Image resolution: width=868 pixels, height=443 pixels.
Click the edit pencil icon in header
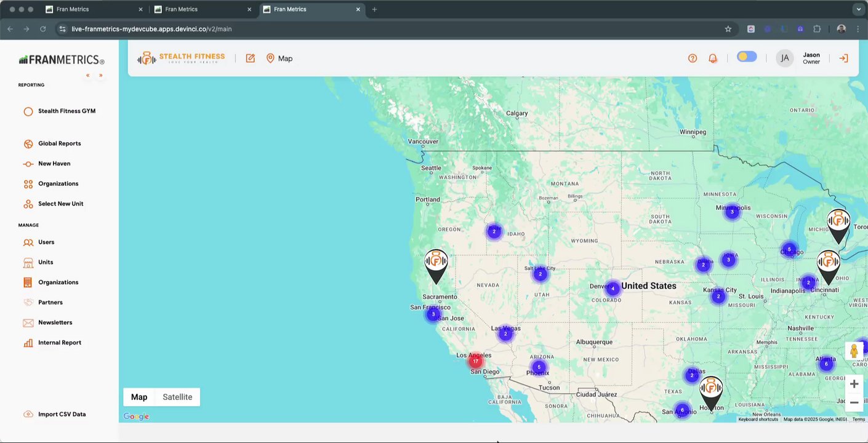pyautogui.click(x=250, y=58)
